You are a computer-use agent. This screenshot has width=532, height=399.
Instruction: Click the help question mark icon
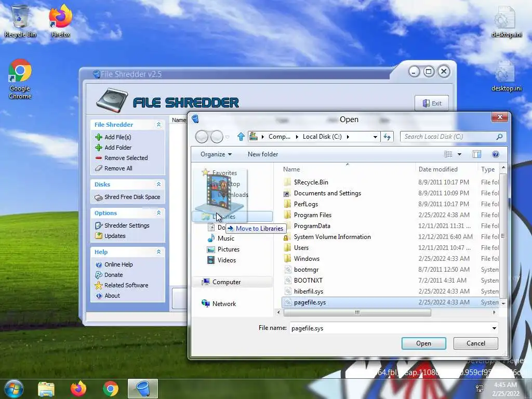pos(495,154)
